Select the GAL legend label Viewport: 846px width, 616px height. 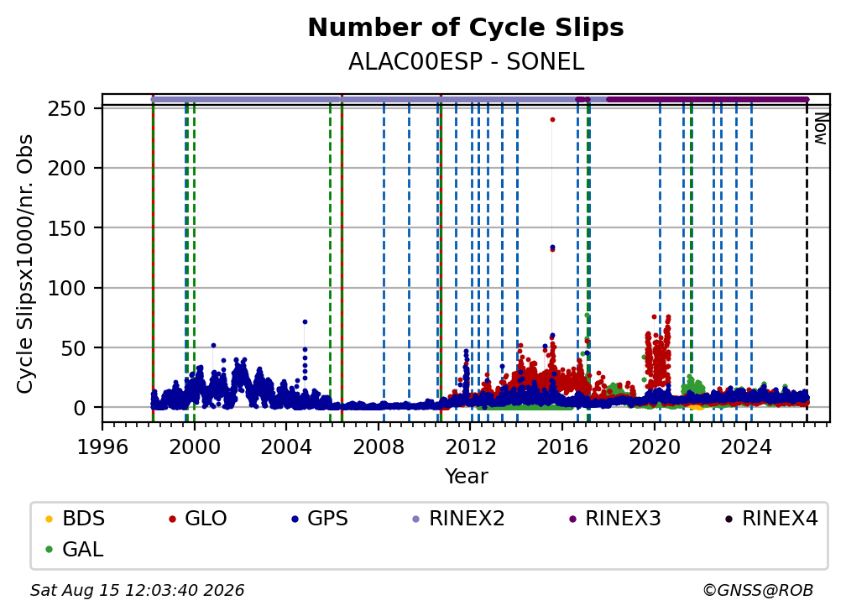point(82,550)
